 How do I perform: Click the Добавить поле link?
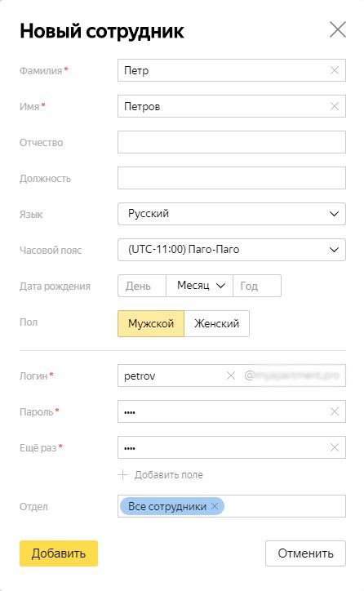pyautogui.click(x=168, y=475)
